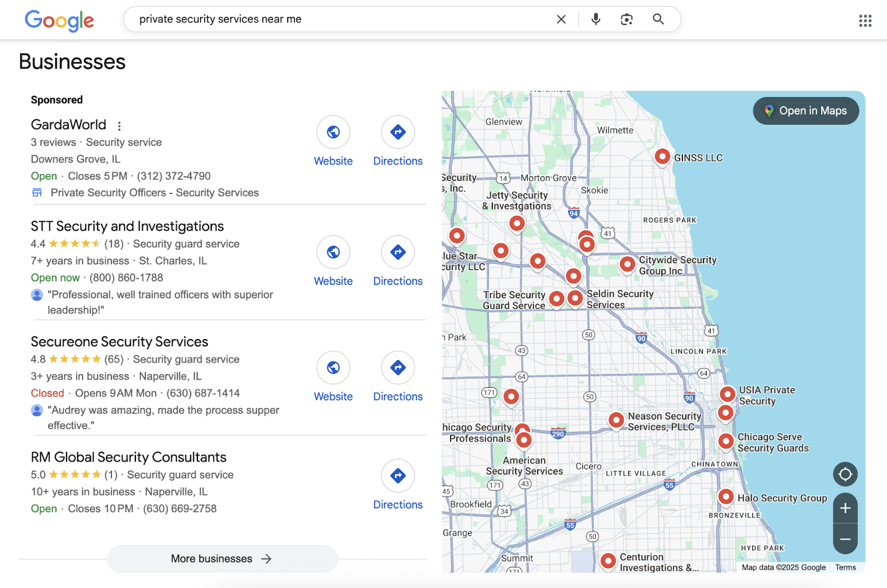This screenshot has width=887, height=588.
Task: Expand the list with More businesses
Action: (222, 559)
